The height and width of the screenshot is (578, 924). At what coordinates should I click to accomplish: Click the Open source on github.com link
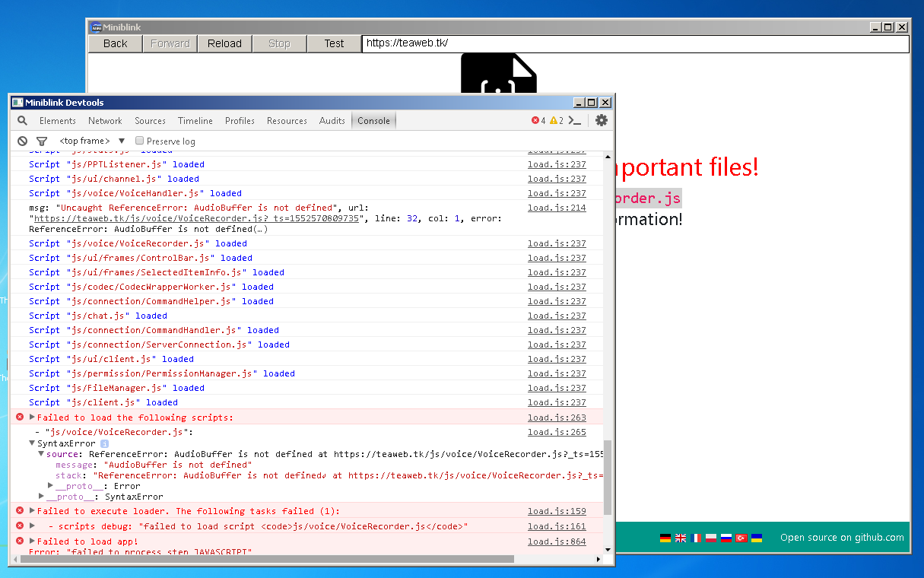[841, 537]
